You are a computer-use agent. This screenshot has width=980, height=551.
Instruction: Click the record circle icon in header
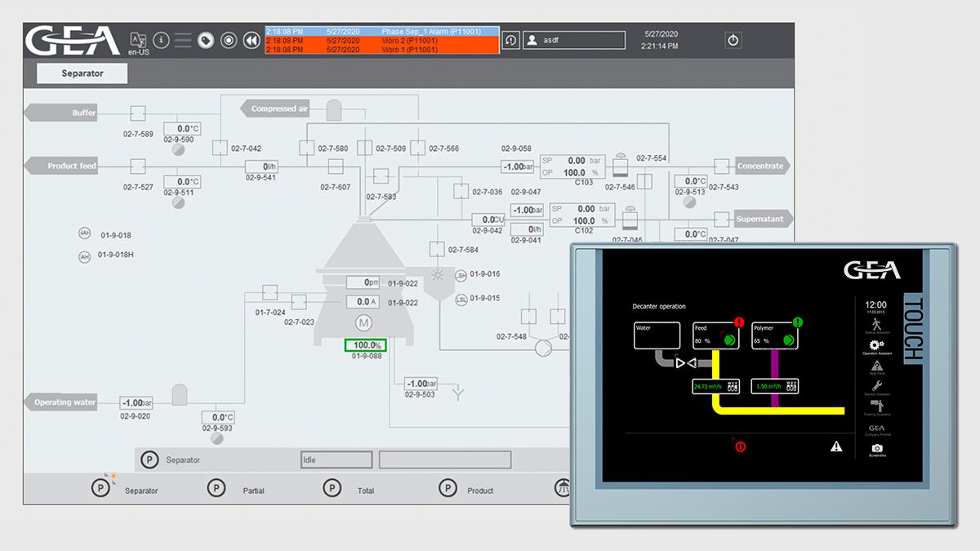[229, 40]
